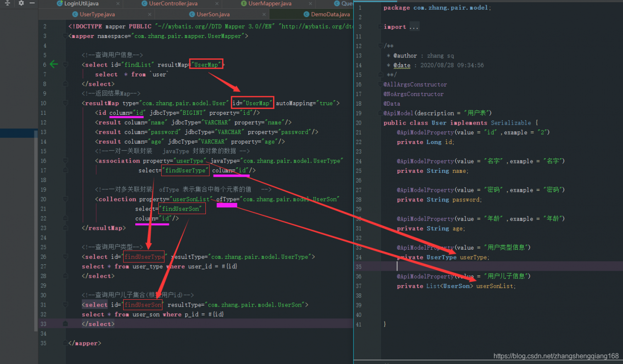Click the UserSon.java class file icon
The image size is (623, 364).
click(x=192, y=15)
